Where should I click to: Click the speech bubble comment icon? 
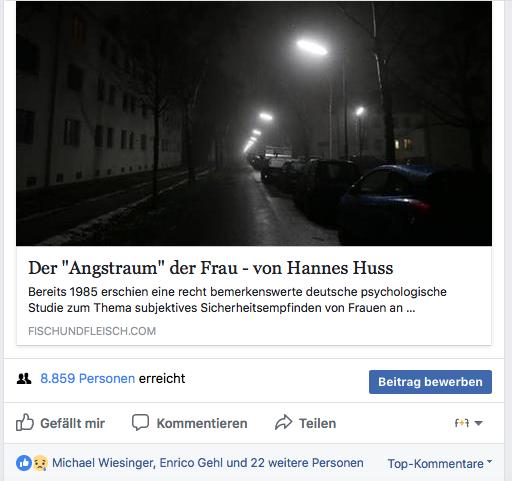pyautogui.click(x=140, y=422)
